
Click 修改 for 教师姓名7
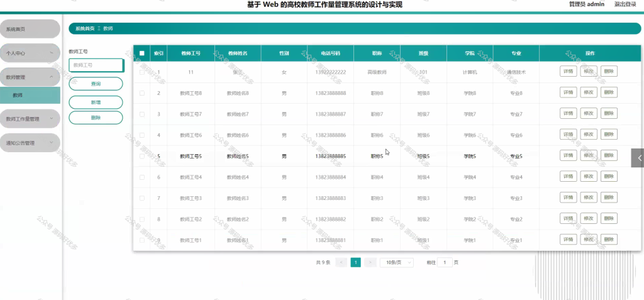click(x=589, y=113)
